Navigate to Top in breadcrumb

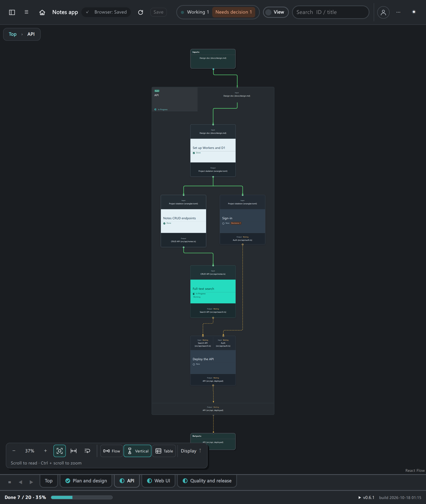(x=13, y=34)
